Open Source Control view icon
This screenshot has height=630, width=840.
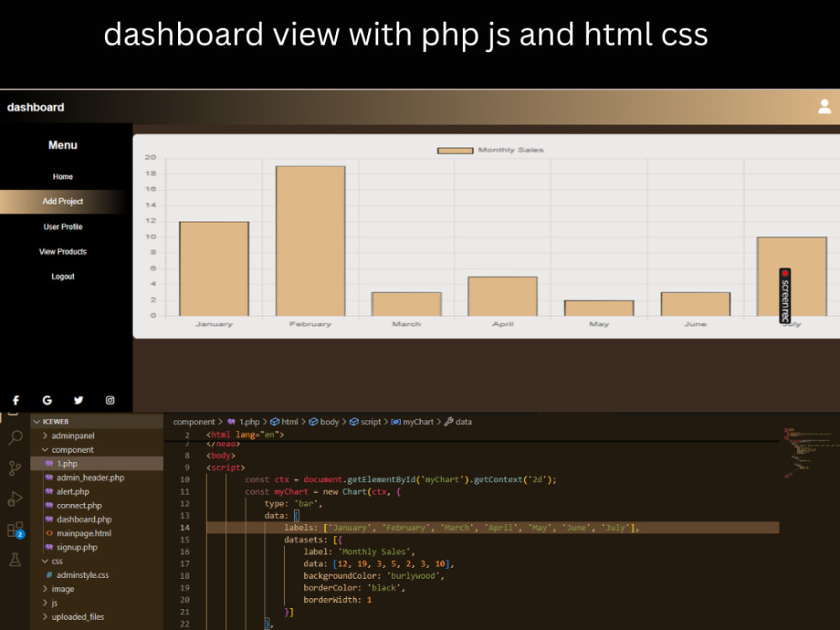(x=15, y=468)
